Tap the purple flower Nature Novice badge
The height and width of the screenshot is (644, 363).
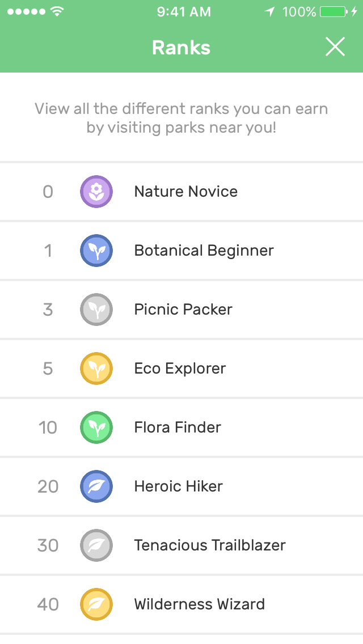point(96,192)
